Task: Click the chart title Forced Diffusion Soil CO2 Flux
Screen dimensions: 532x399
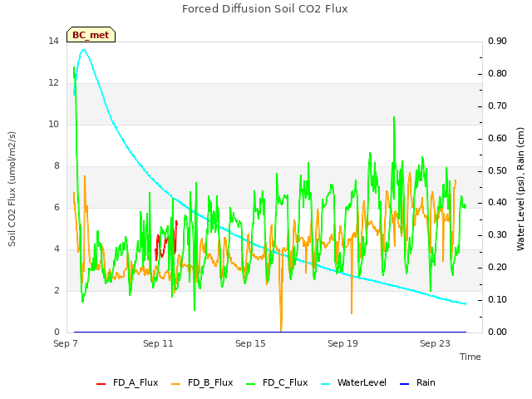Action: pyautogui.click(x=265, y=9)
